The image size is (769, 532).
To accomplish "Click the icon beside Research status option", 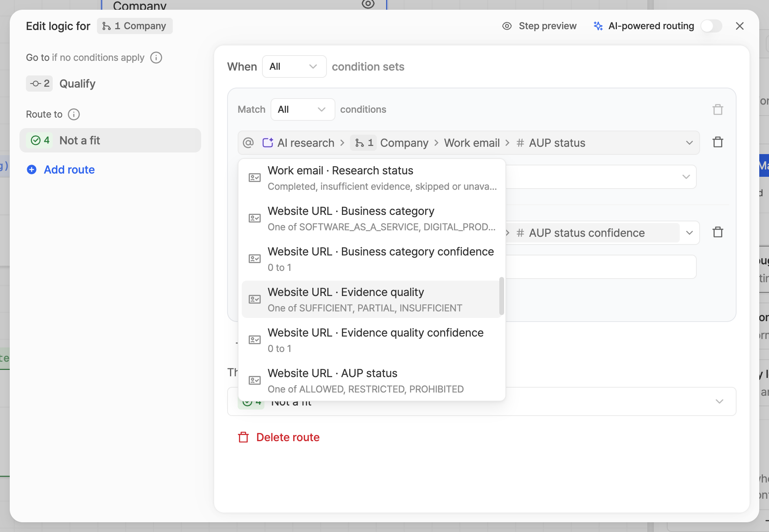I will pyautogui.click(x=255, y=178).
